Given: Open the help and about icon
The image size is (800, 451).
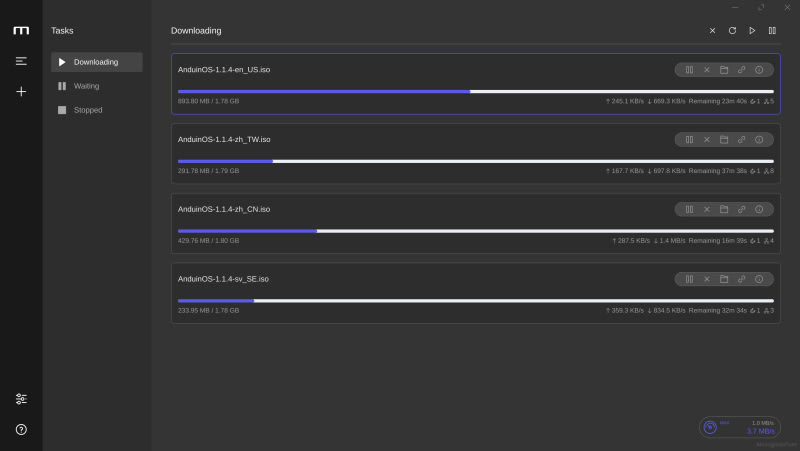Looking at the screenshot, I should tap(21, 429).
